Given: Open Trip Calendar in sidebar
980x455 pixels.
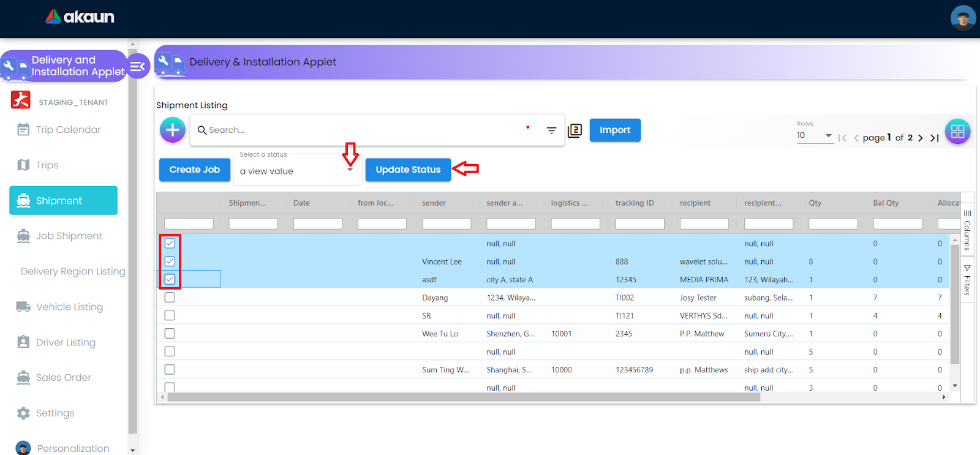Looking at the screenshot, I should tap(68, 130).
